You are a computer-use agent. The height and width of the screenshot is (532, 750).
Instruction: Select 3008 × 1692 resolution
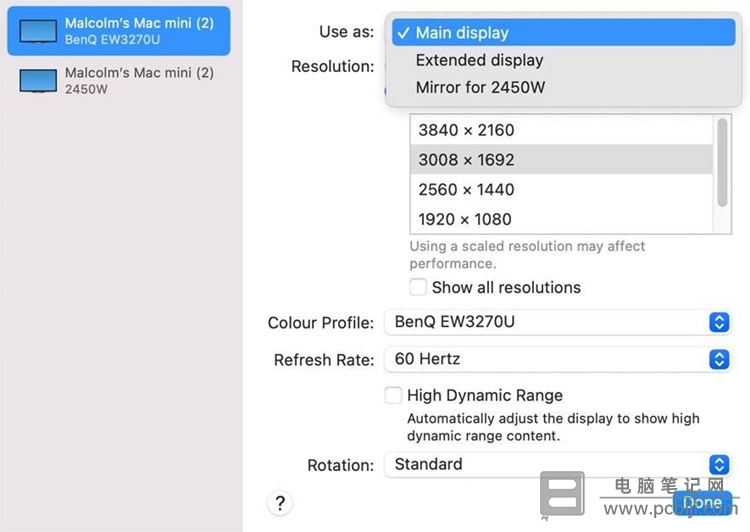[x=562, y=160]
